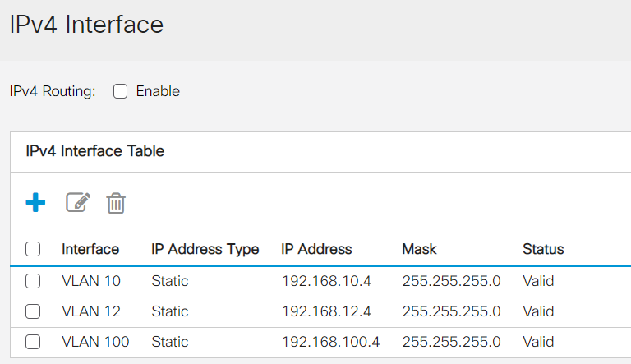Toggle the select-all checkbox in the table header
Image resolution: width=631 pixels, height=364 pixels.
point(33,249)
